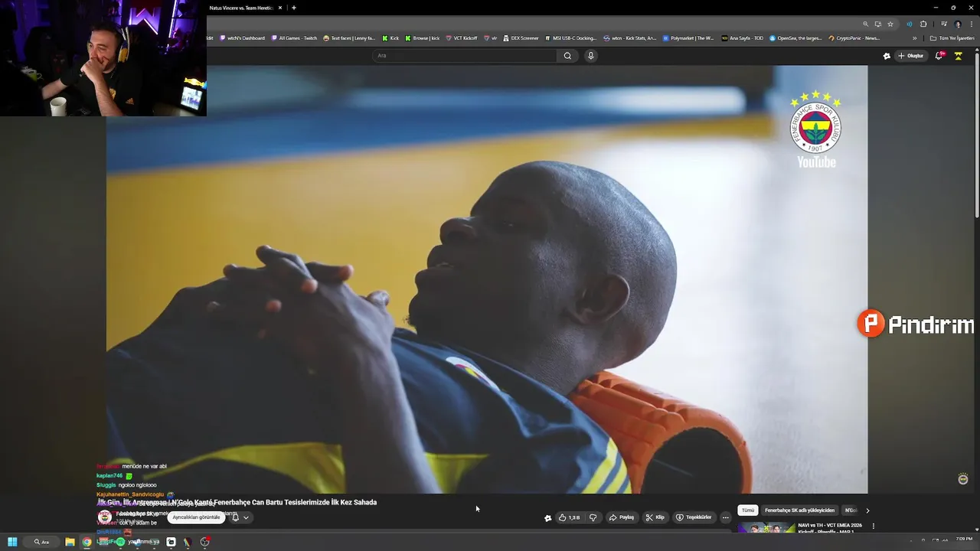Click the 'Ayrıcalıkları görüntüle' button

coord(196,517)
